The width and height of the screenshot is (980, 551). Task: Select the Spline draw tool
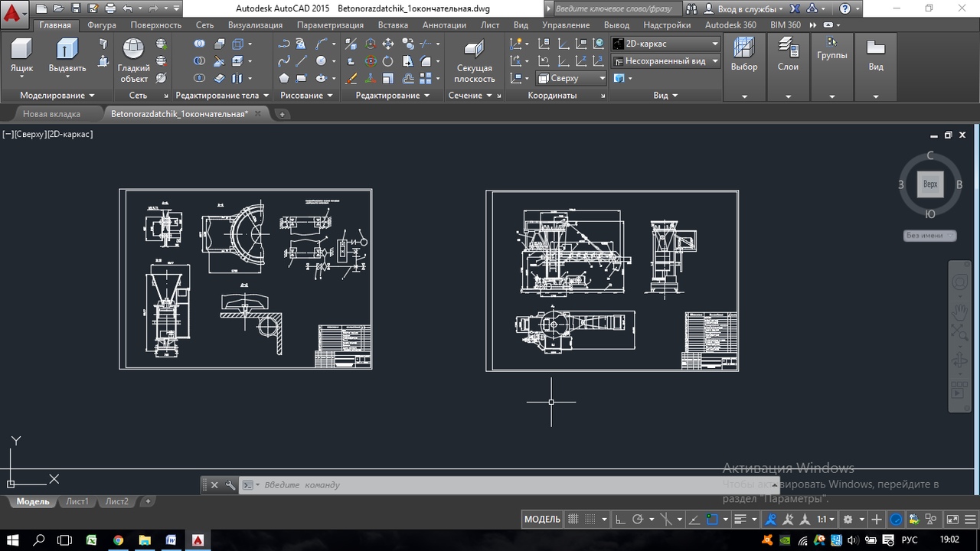pos(284,61)
